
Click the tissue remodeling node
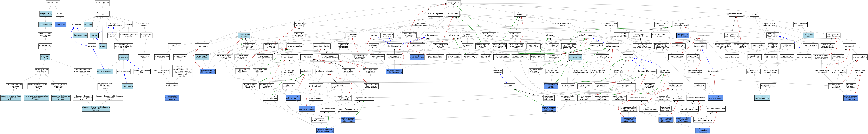coord(704,35)
